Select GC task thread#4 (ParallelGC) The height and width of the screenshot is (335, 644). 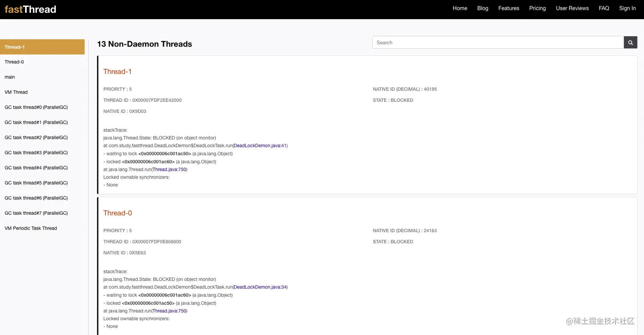pos(42,168)
